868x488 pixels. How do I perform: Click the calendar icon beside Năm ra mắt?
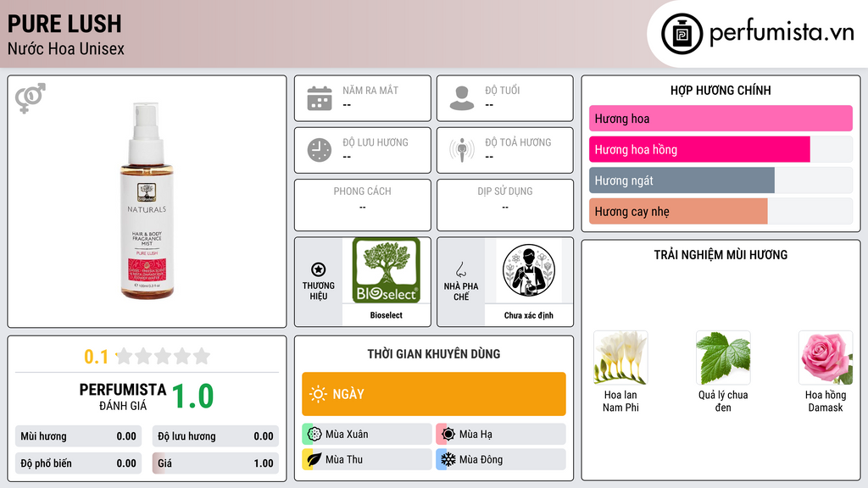tap(320, 98)
